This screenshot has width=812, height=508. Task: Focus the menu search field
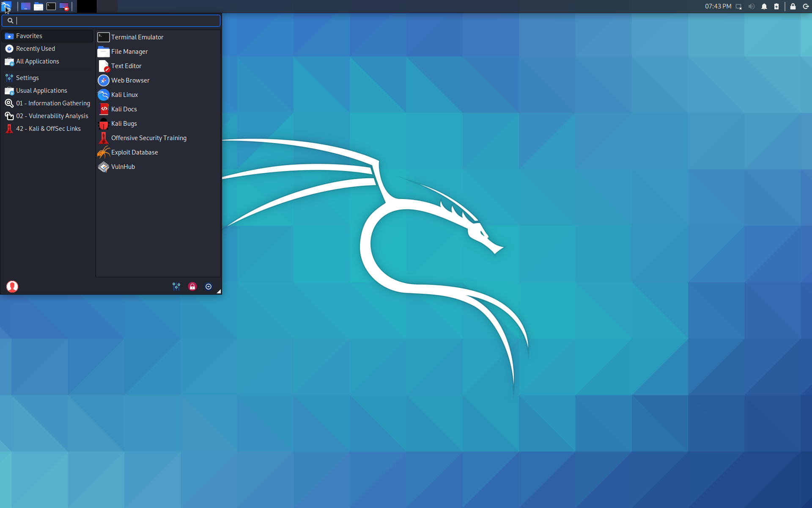[111, 20]
